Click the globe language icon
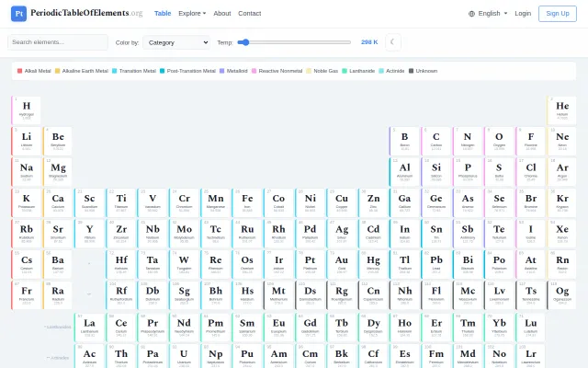This screenshot has width=588, height=368. click(x=471, y=14)
